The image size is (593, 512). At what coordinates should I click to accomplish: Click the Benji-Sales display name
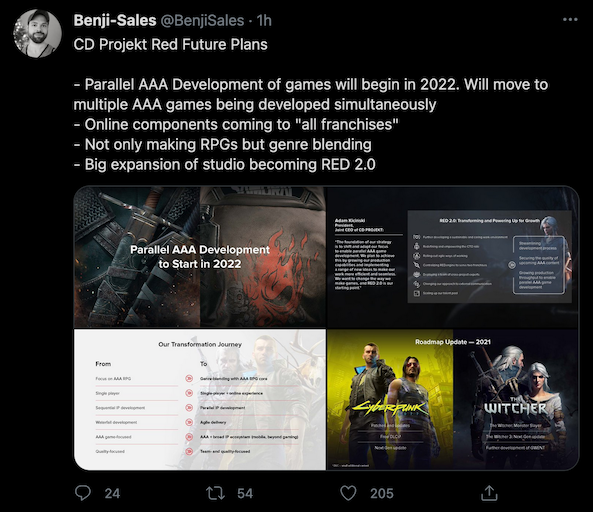click(115, 20)
